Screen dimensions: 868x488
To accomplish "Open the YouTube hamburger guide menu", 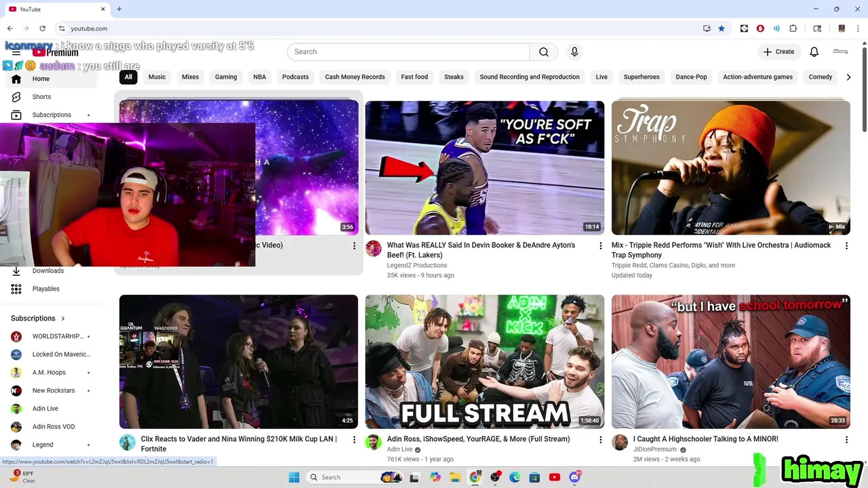I will tap(16, 52).
